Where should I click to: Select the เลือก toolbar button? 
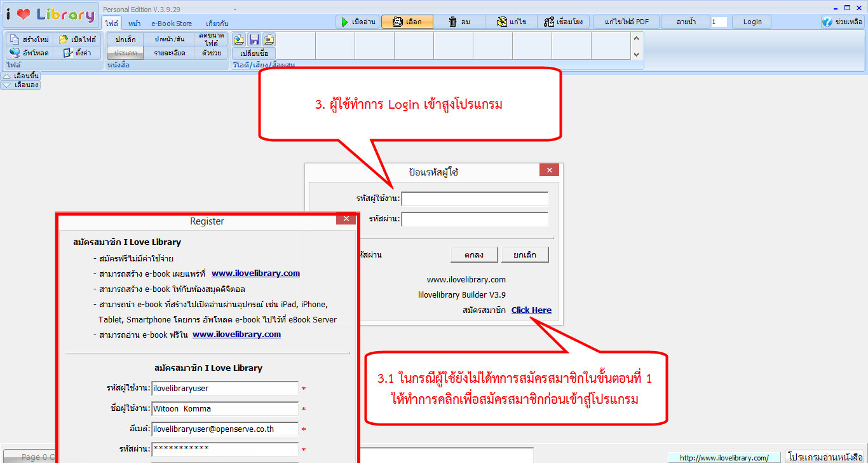pos(407,22)
